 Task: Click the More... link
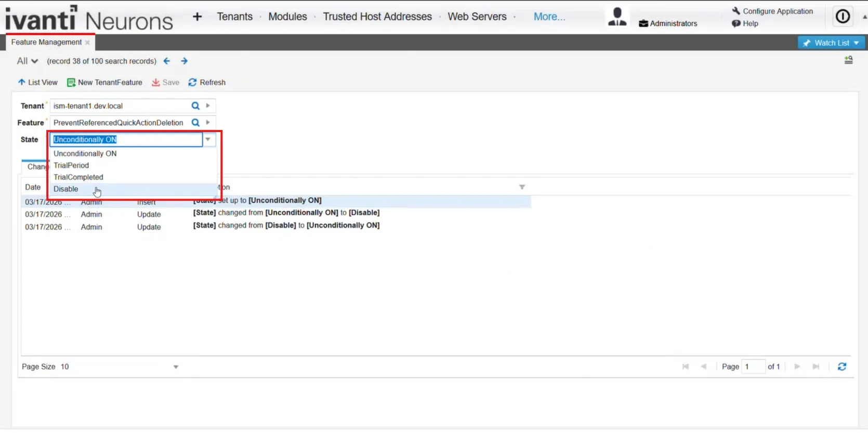[x=549, y=17]
